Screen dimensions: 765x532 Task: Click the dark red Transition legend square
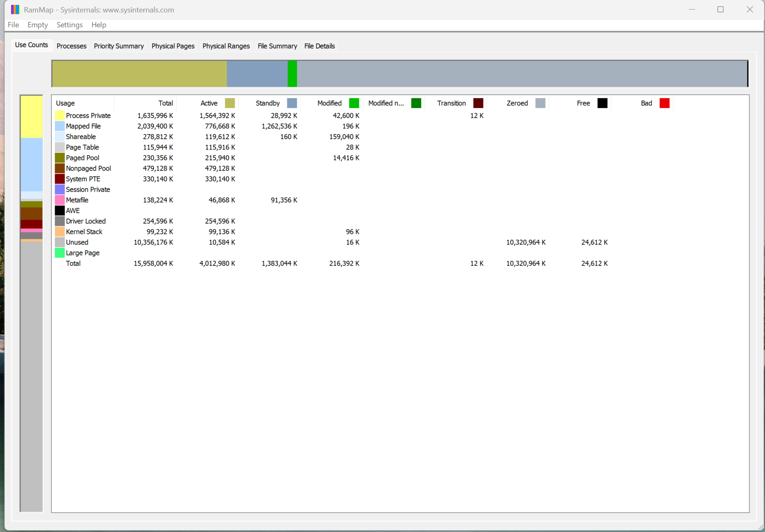479,103
